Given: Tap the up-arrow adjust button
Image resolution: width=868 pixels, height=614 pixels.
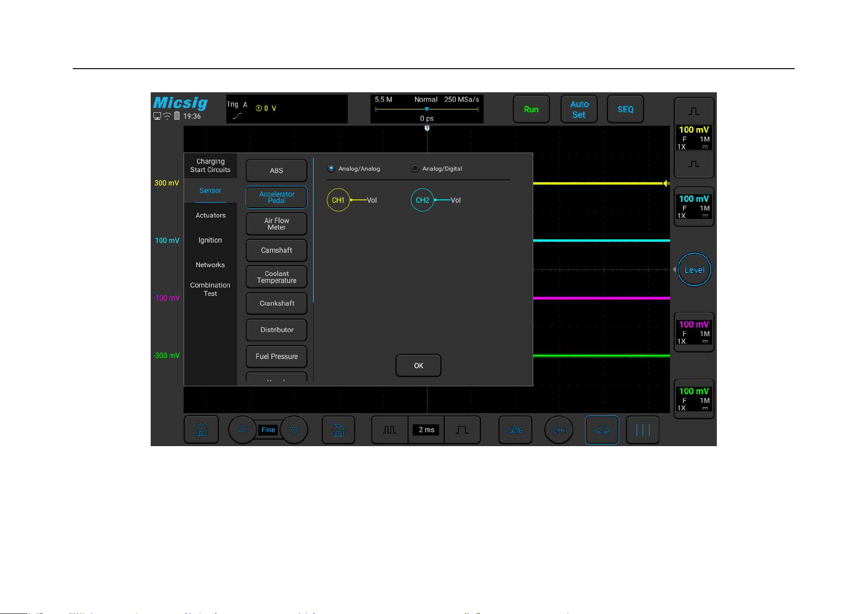Looking at the screenshot, I should pyautogui.click(x=243, y=429).
